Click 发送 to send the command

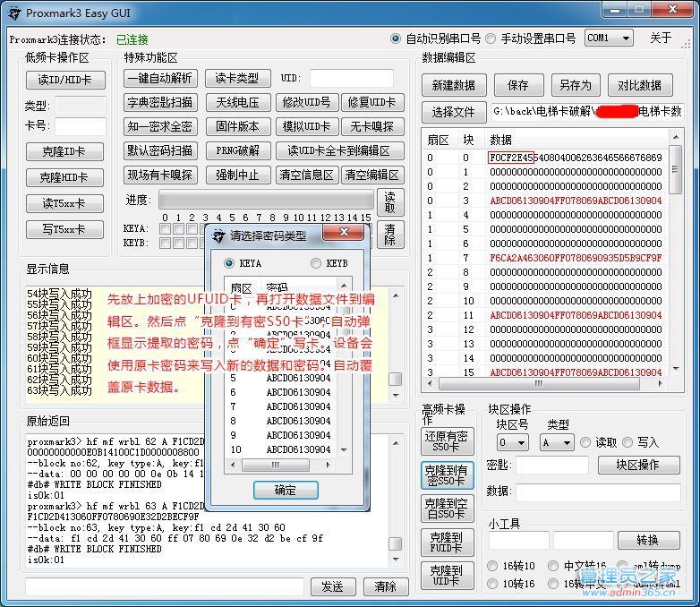click(x=333, y=586)
